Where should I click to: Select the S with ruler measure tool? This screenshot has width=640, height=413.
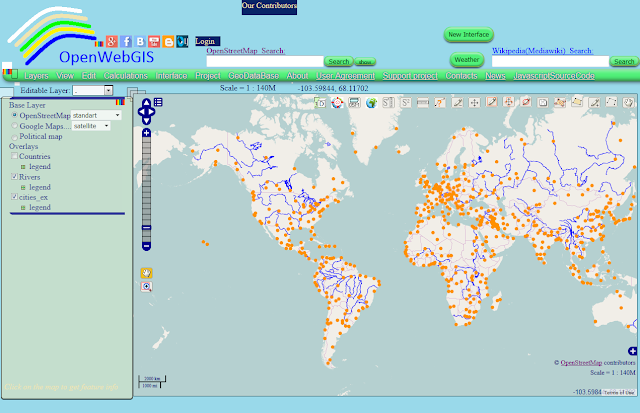[388, 103]
